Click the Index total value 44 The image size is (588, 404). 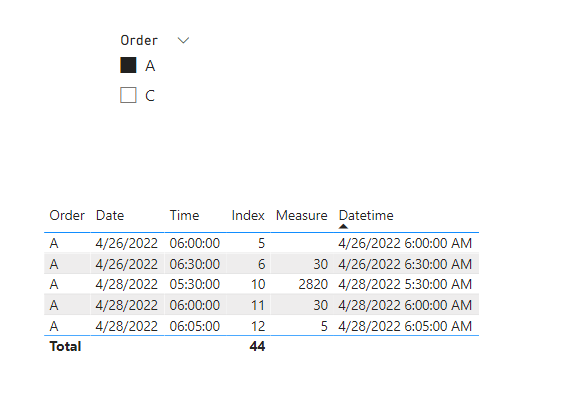pos(258,346)
